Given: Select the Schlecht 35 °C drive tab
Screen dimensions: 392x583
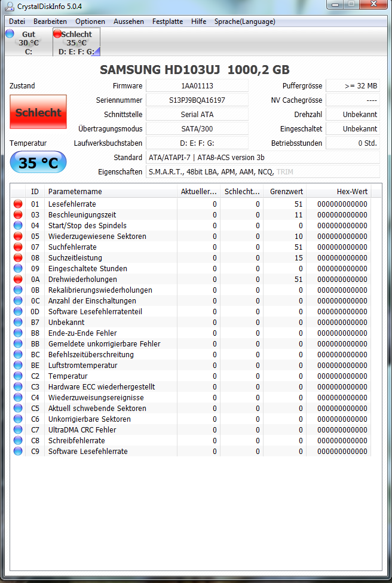Looking at the screenshot, I should tap(76, 42).
